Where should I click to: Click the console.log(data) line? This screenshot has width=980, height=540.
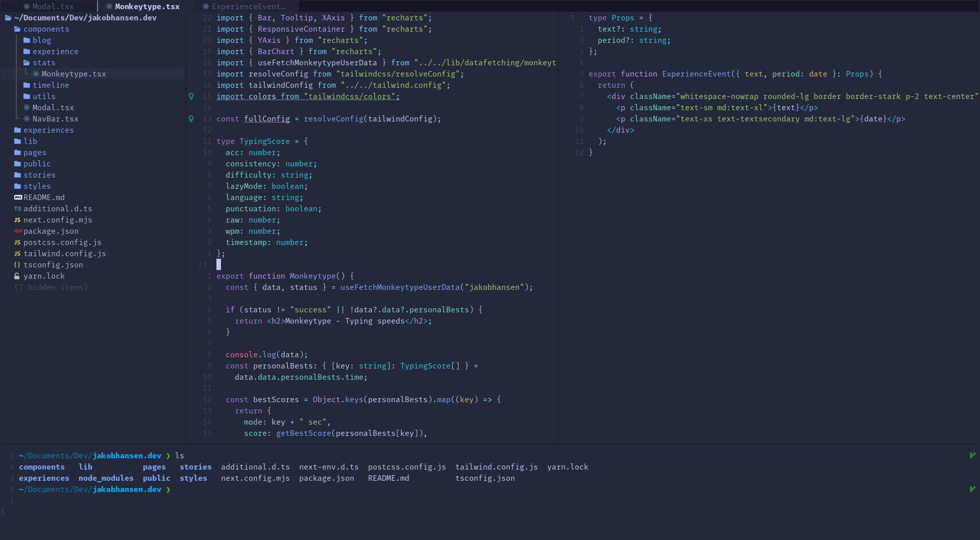(267, 355)
